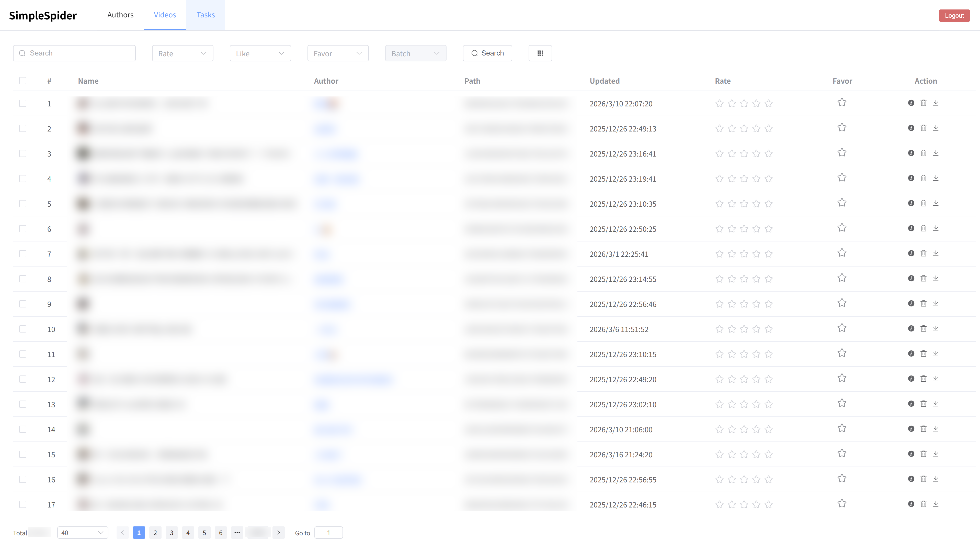Delete the row 5 video

[x=923, y=203]
